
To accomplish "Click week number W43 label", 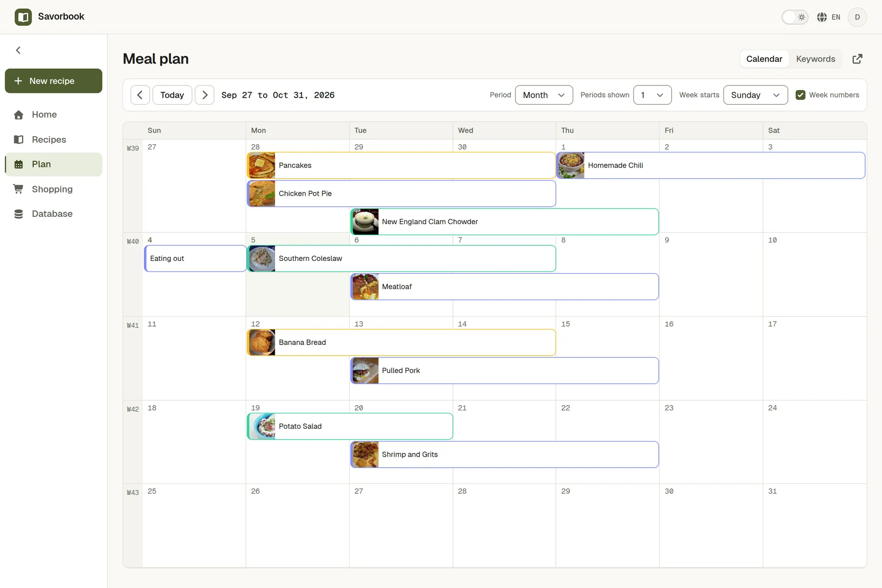I will click(x=133, y=492).
